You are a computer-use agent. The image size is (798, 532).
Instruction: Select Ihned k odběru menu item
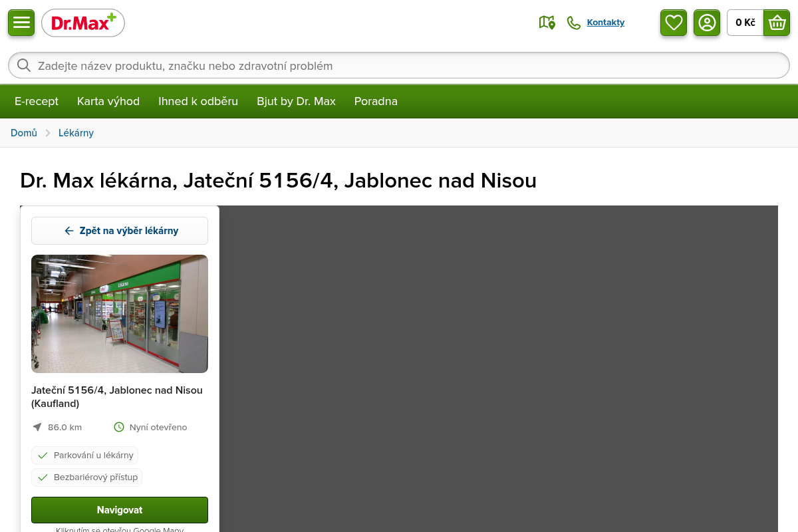198,101
